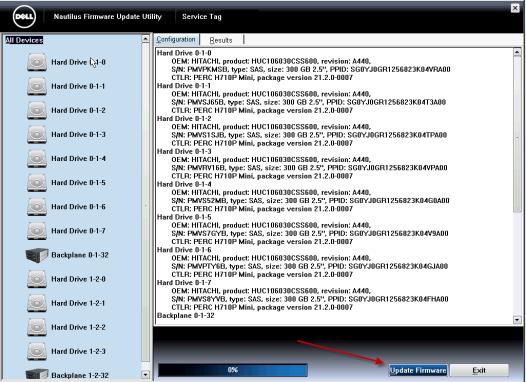Click the Hard Drive 0-1-2 disk icon
This screenshot has height=382, width=526.
tap(37, 110)
